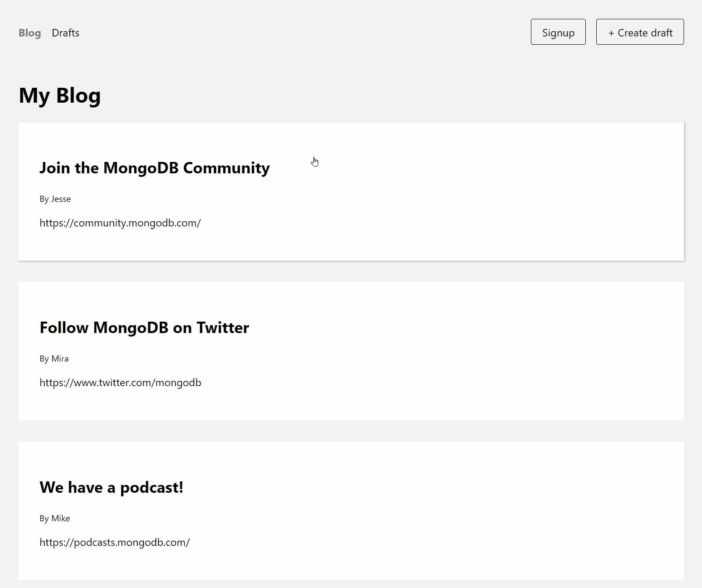Click the By Jesse author line
The image size is (702, 588).
coord(55,199)
